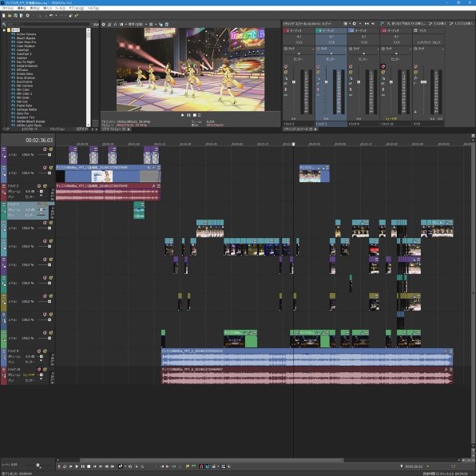Save the preview snapshot to file
Screen dimensions: 476x476
[167, 24]
